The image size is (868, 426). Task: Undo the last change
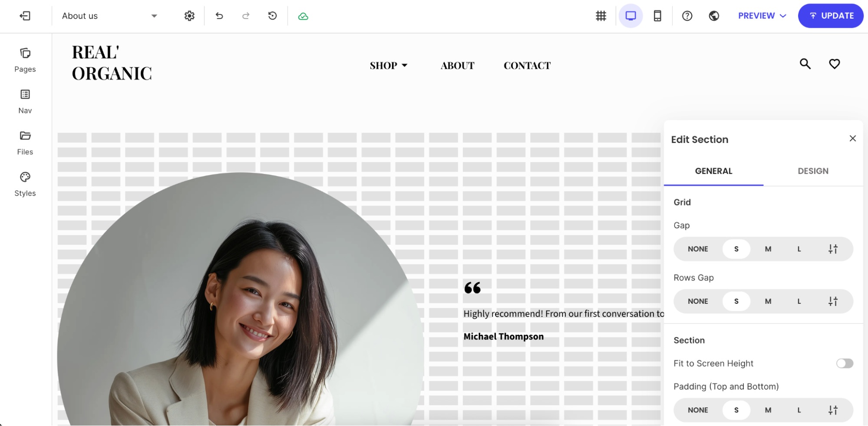(x=219, y=16)
